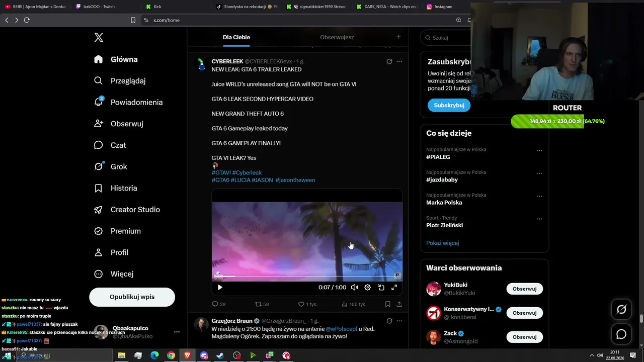Open CYBERLEEK profile avatar
The height and width of the screenshot is (362, 644).
pyautogui.click(x=201, y=64)
